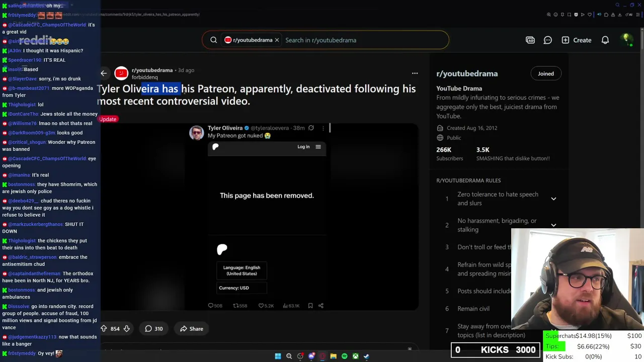This screenshot has height=362, width=644.
Task: Select rule 6 Remain civil
Action: click(473, 309)
